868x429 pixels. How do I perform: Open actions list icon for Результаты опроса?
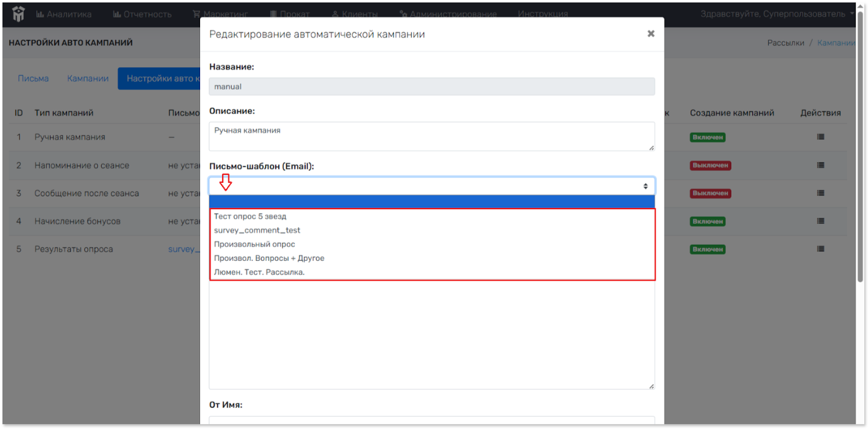(821, 249)
